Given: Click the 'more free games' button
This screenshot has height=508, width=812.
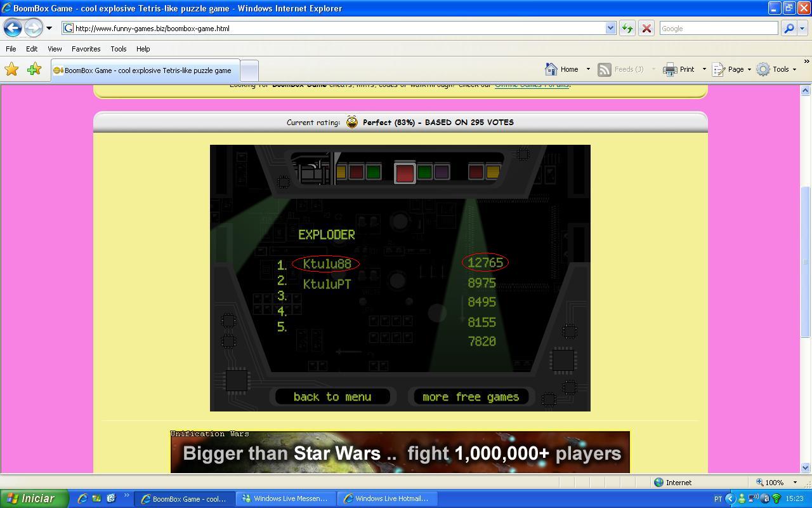Looking at the screenshot, I should pyautogui.click(x=469, y=397).
